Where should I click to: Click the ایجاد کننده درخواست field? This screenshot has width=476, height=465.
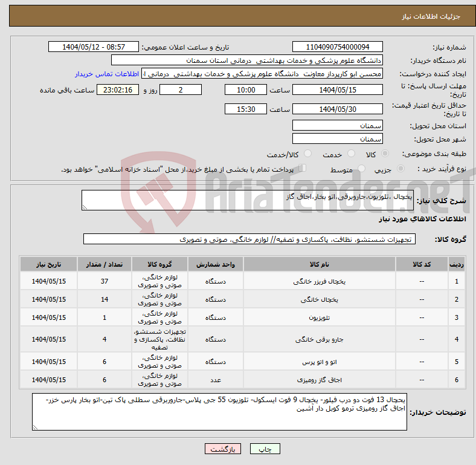point(262,74)
